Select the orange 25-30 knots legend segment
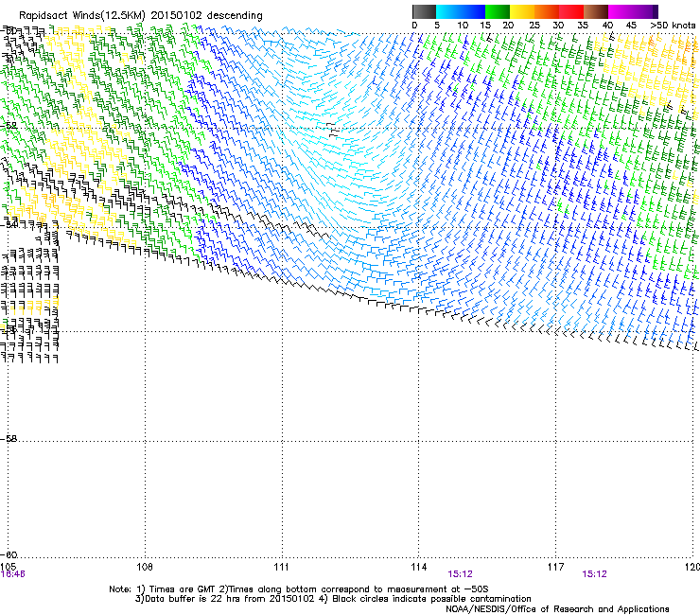This screenshot has height=615, width=700. point(547,11)
